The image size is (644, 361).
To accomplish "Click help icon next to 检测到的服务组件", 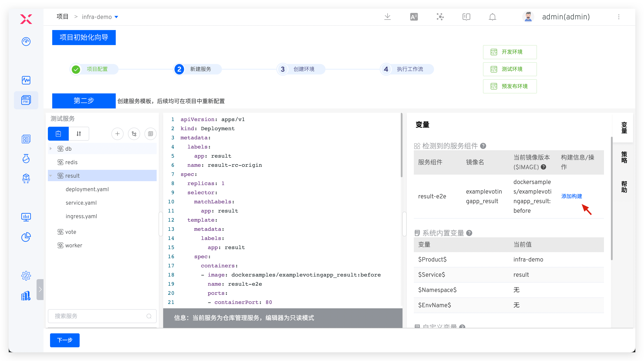I will tap(483, 146).
